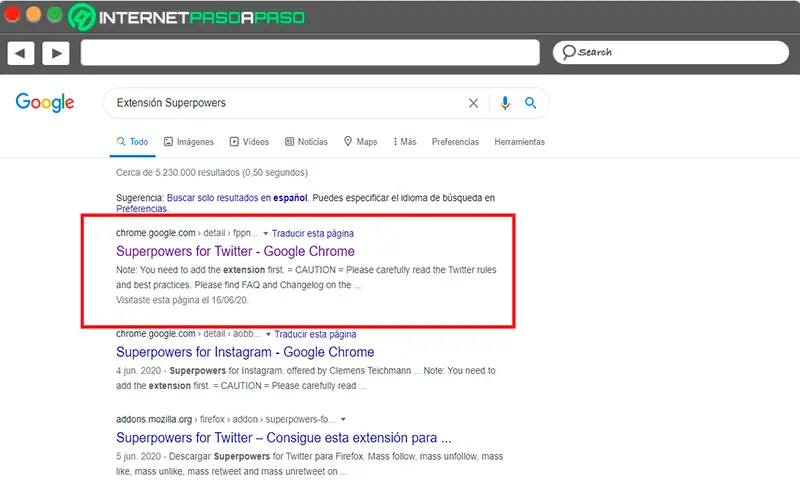The height and width of the screenshot is (500, 800).
Task: Click the Preferencias link in the suggestion text
Action: click(x=141, y=209)
